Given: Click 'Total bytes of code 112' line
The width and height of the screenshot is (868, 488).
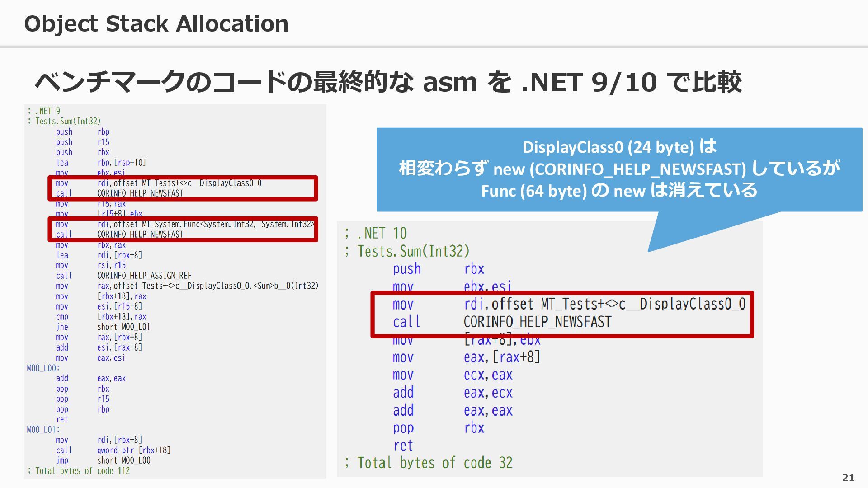Looking at the screenshot, I should (x=79, y=471).
